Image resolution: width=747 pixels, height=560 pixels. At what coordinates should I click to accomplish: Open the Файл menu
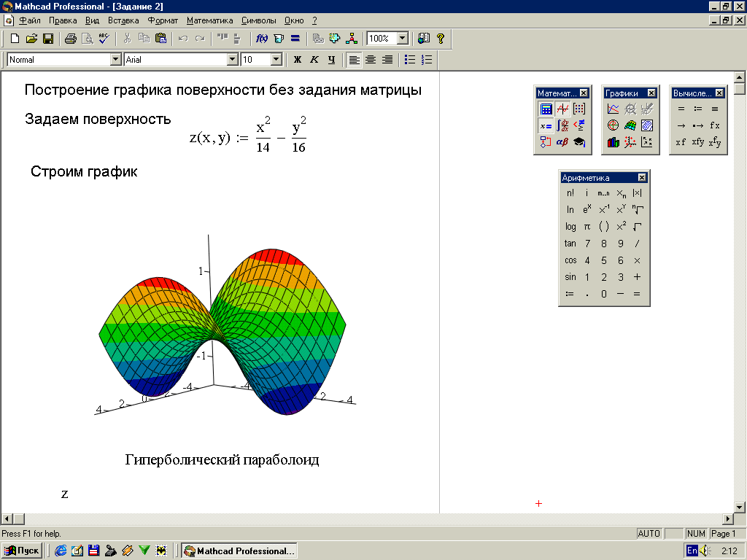pyautogui.click(x=29, y=20)
